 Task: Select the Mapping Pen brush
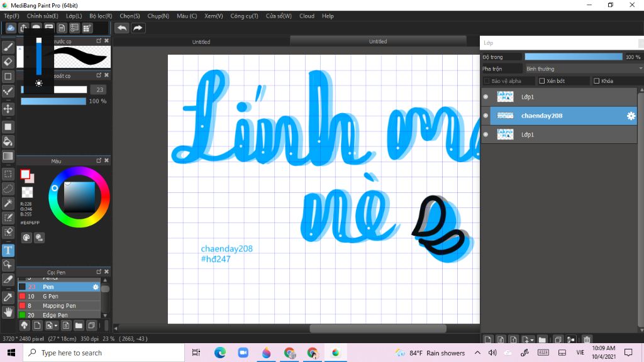tap(59, 306)
